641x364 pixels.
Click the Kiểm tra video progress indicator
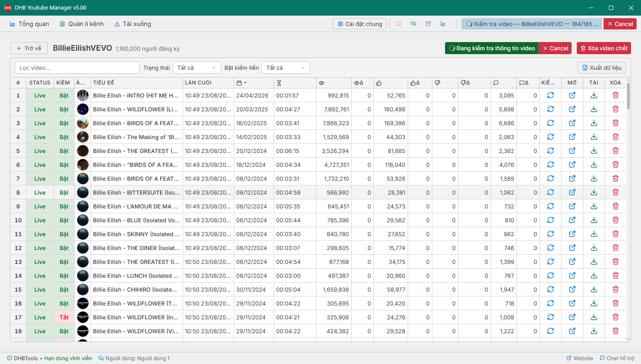coord(532,24)
